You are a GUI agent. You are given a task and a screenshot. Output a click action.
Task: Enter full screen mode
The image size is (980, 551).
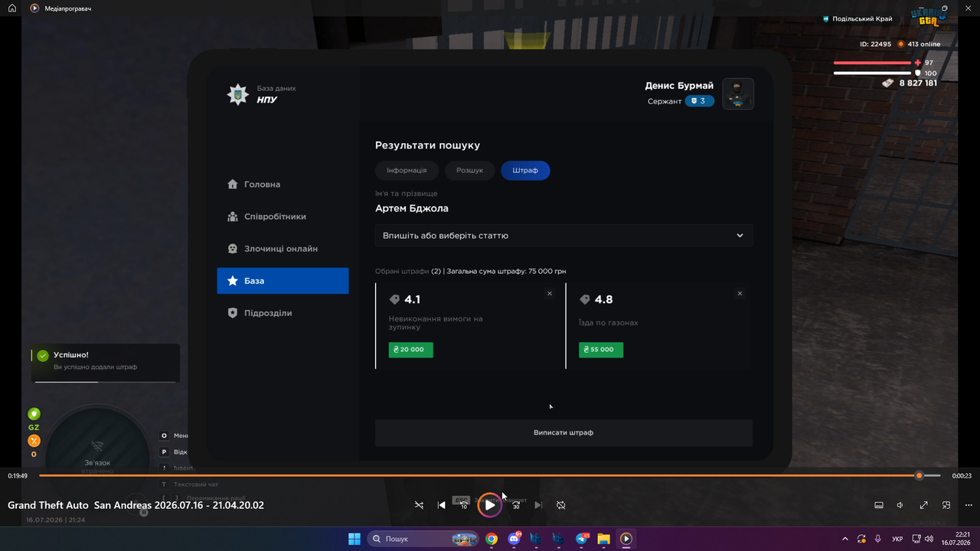click(924, 505)
